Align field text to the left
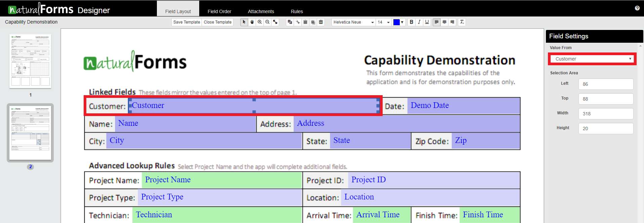The width and height of the screenshot is (644, 223). click(437, 22)
